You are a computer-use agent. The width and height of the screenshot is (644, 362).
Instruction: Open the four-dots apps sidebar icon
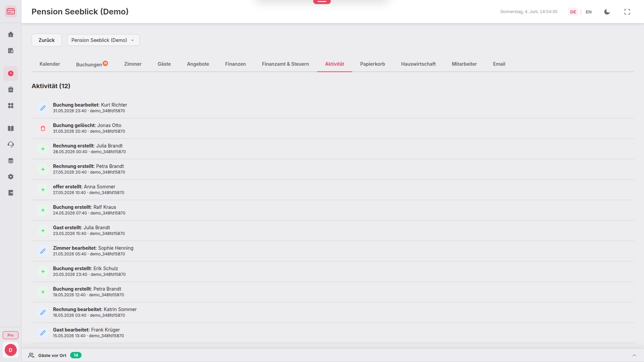coord(11,106)
